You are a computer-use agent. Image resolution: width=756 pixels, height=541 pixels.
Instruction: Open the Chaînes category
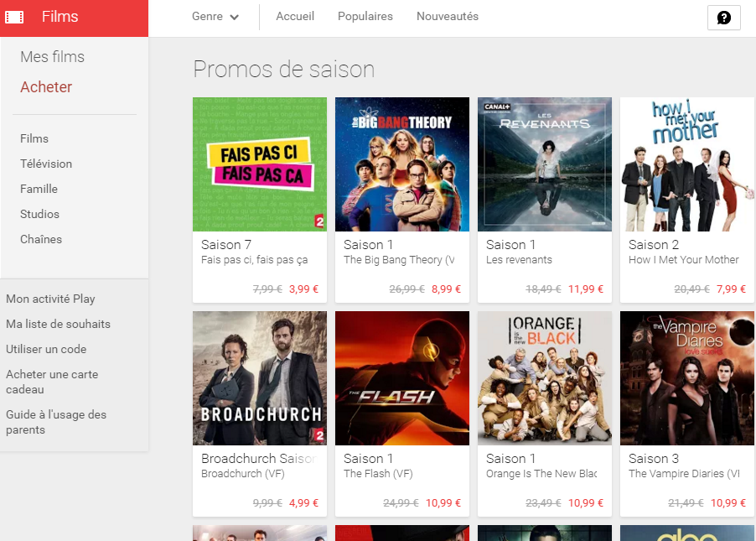click(41, 239)
